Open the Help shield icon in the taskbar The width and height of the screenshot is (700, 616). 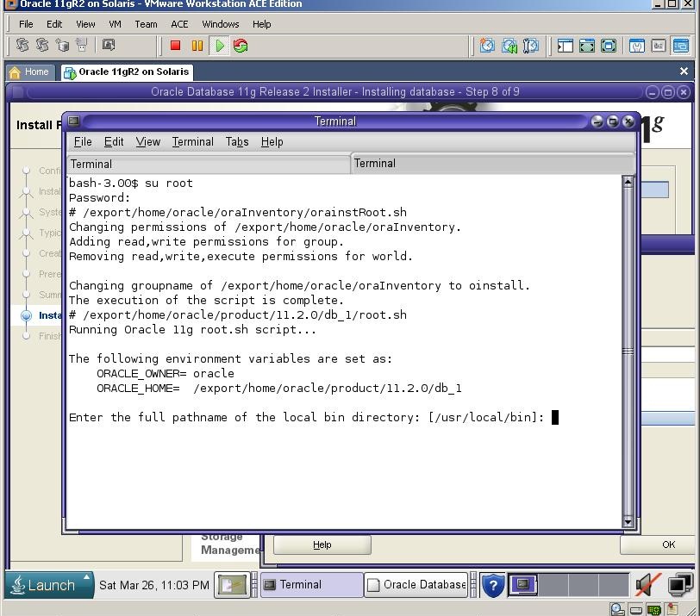(x=492, y=585)
